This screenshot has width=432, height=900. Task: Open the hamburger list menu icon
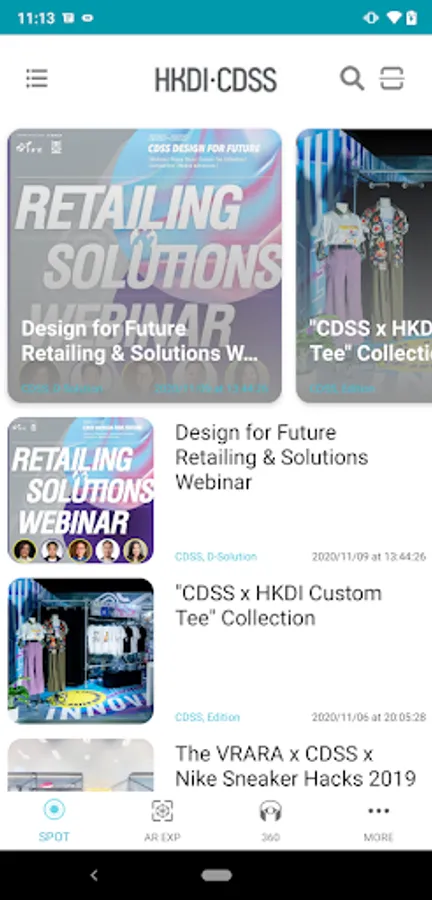(37, 79)
